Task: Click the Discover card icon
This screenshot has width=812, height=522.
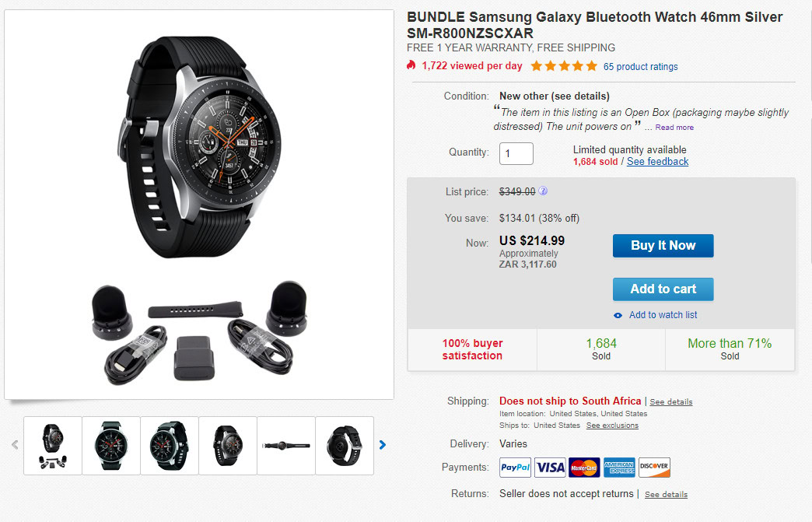Action: pyautogui.click(x=654, y=468)
